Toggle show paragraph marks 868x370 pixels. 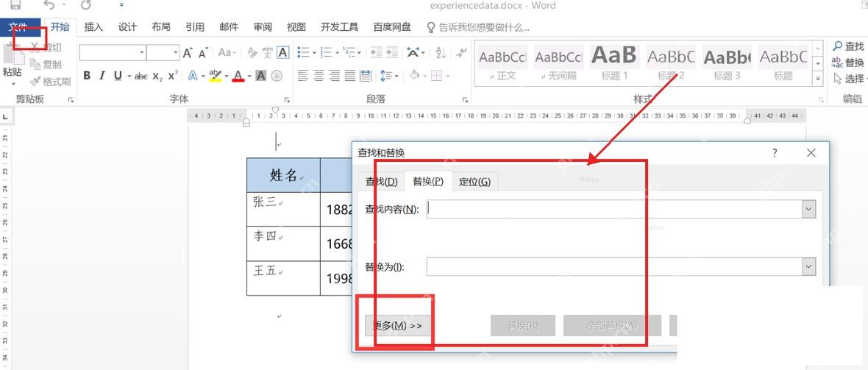click(461, 53)
